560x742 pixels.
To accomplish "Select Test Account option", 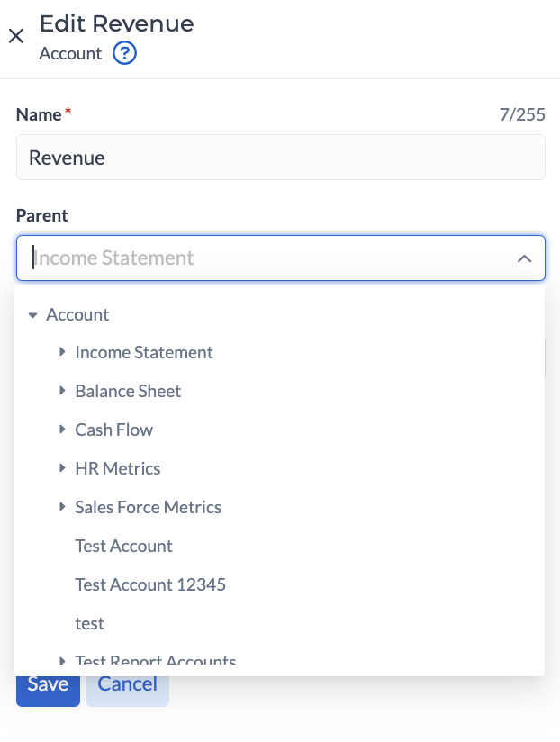I will [124, 546].
